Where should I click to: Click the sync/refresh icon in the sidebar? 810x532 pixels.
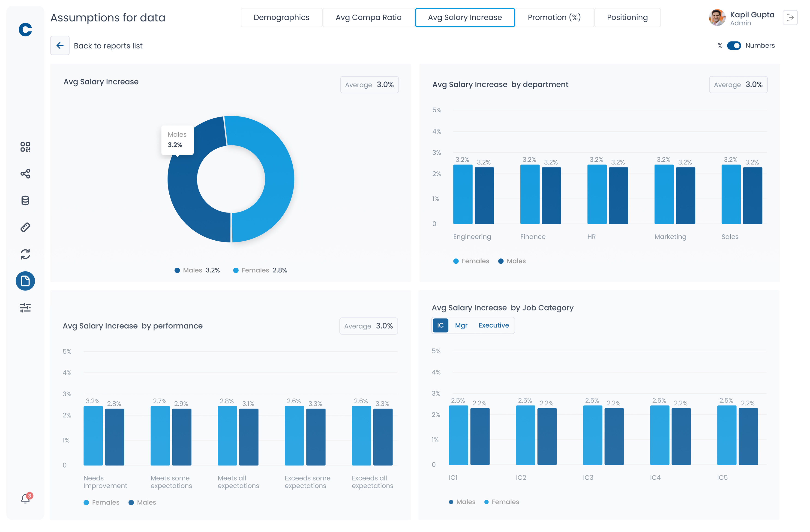(x=25, y=254)
